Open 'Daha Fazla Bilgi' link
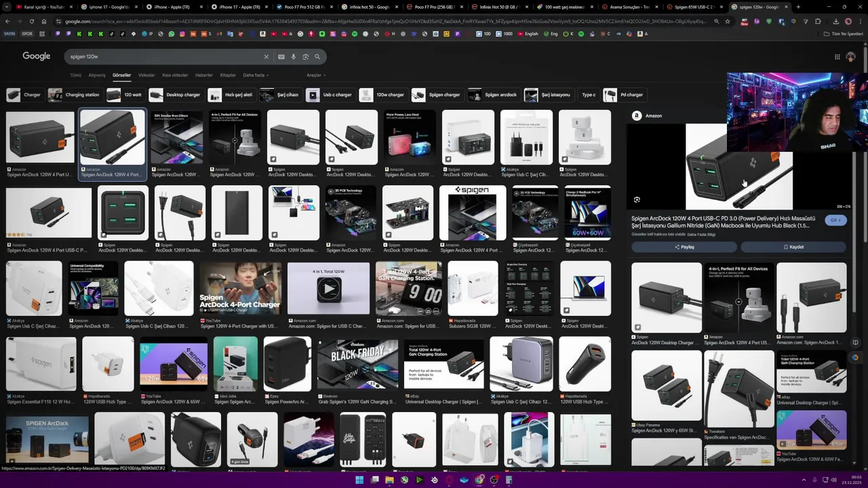The height and width of the screenshot is (488, 868). 701,235
